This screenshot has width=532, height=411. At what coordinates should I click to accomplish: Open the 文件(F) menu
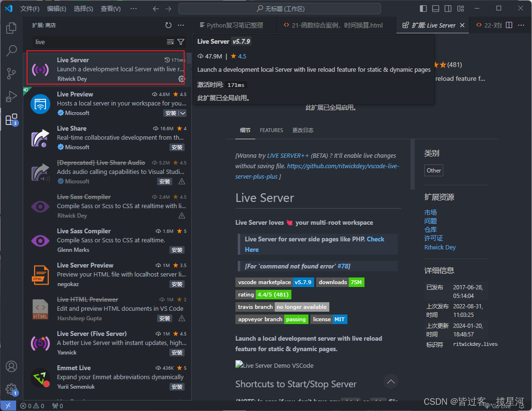[30, 9]
